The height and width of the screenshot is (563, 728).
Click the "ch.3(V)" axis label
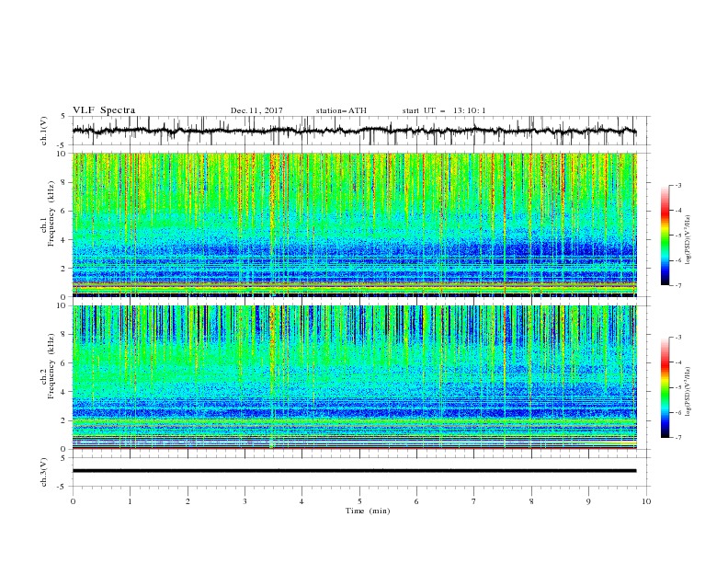click(44, 472)
